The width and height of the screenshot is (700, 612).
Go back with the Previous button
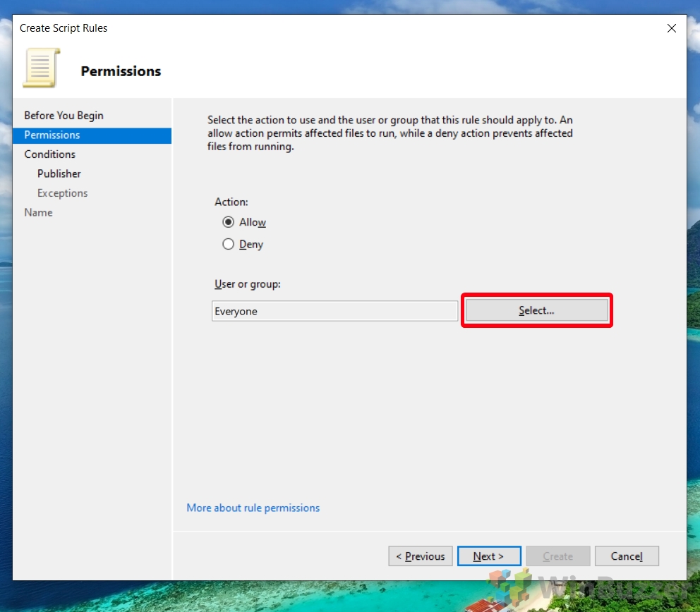(420, 556)
